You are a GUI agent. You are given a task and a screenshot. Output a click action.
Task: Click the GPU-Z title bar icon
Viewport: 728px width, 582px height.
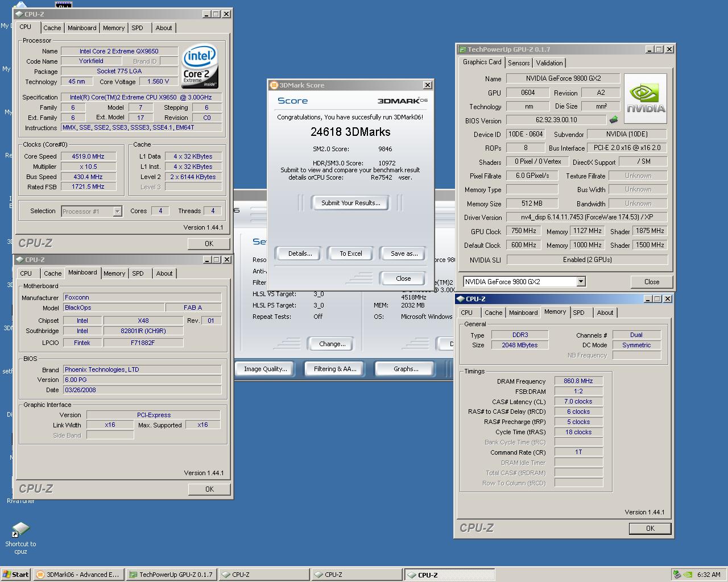[462, 49]
